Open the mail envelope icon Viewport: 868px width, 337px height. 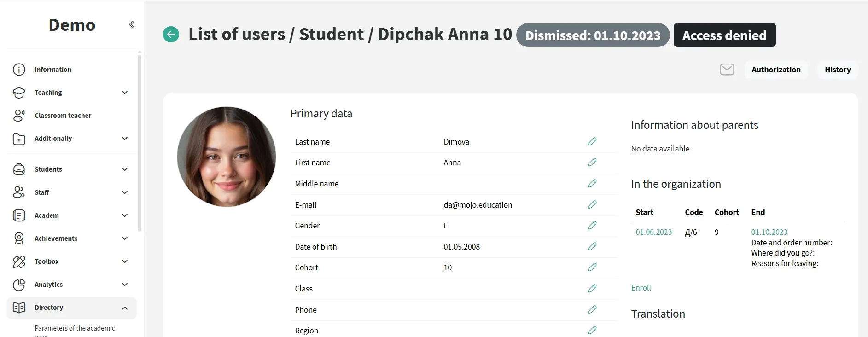pos(727,70)
